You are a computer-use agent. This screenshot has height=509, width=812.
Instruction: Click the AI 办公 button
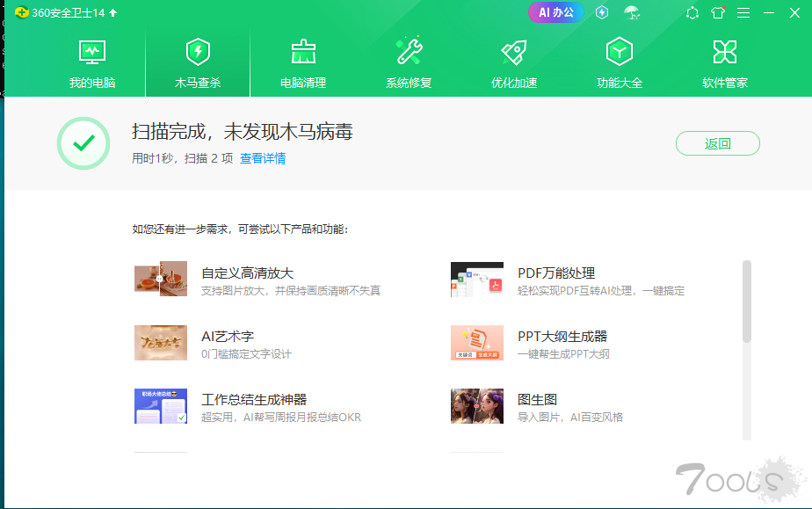[555, 12]
